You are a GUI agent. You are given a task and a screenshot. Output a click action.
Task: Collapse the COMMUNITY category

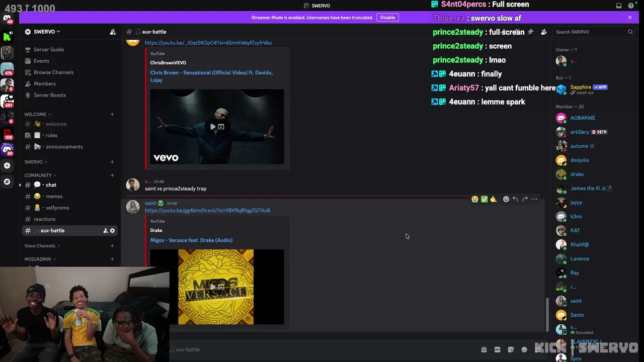41,175
